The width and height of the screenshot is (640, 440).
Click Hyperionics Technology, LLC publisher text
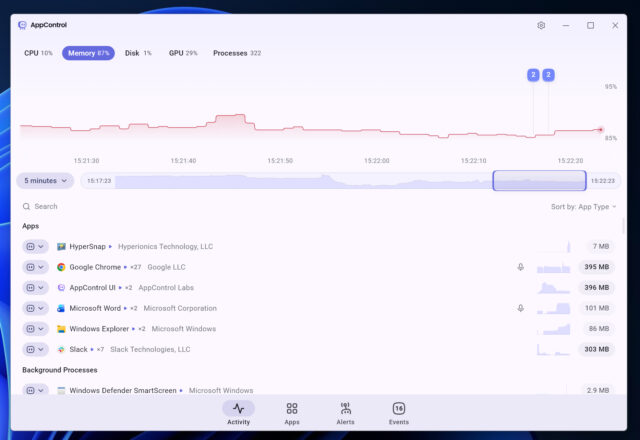pyautogui.click(x=165, y=247)
